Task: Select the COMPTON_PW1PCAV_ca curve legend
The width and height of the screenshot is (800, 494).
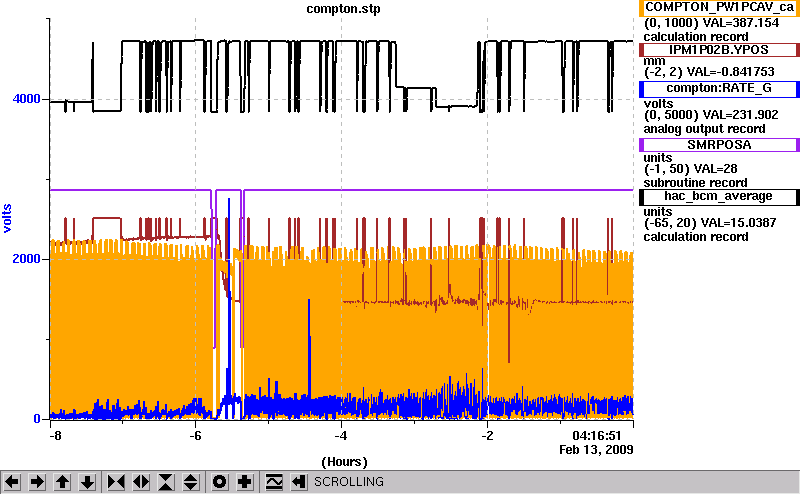Action: click(x=719, y=7)
